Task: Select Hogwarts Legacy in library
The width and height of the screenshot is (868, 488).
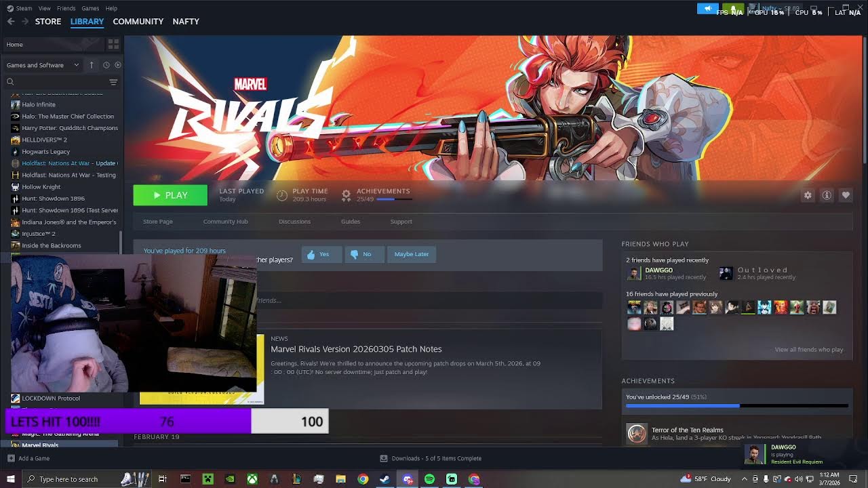Action: (45, 152)
